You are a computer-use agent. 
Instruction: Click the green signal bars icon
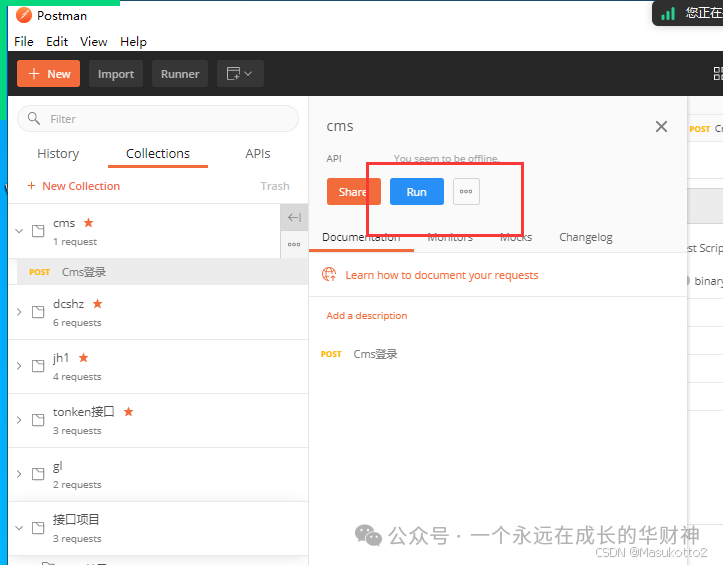coord(668,14)
